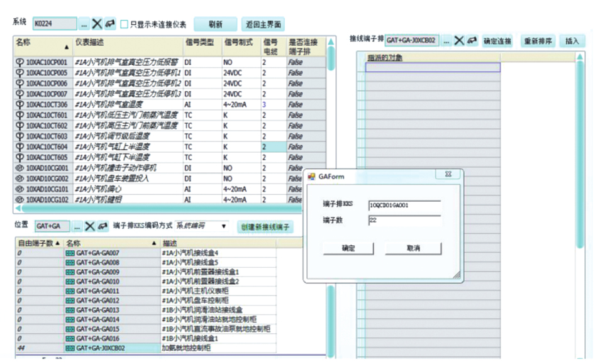Click the instrument icon of row 10XAC10CP001
The height and width of the screenshot is (364, 598).
(x=19, y=62)
